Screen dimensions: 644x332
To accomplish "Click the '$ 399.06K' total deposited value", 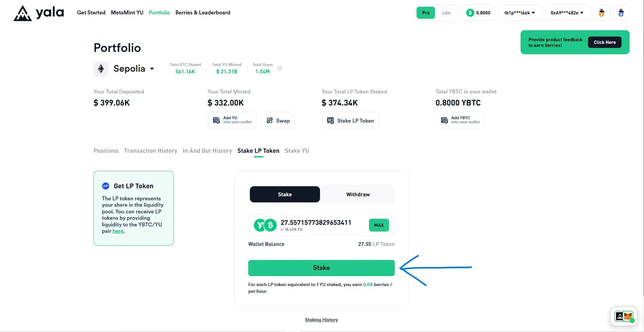I will coord(111,103).
